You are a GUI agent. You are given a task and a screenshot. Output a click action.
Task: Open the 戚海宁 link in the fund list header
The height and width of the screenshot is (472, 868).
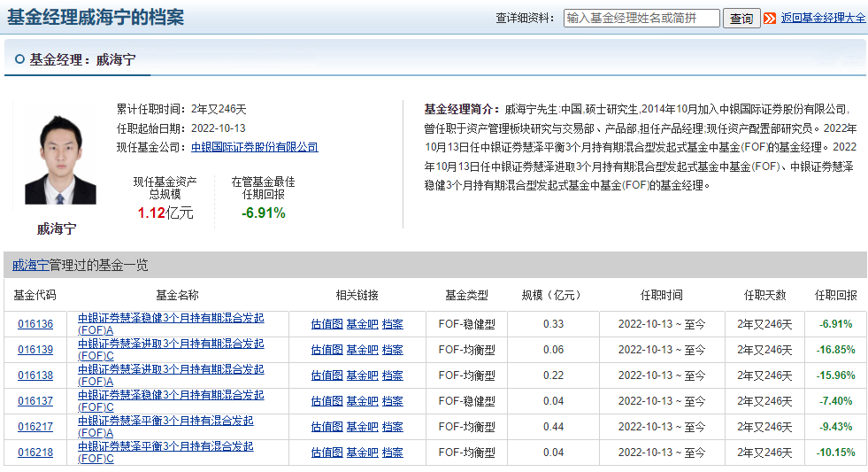coord(30,266)
